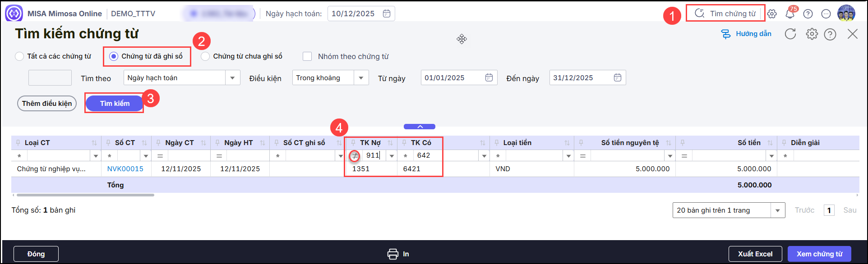Tick the Nhóm theo chứng từ checkbox

point(307,56)
